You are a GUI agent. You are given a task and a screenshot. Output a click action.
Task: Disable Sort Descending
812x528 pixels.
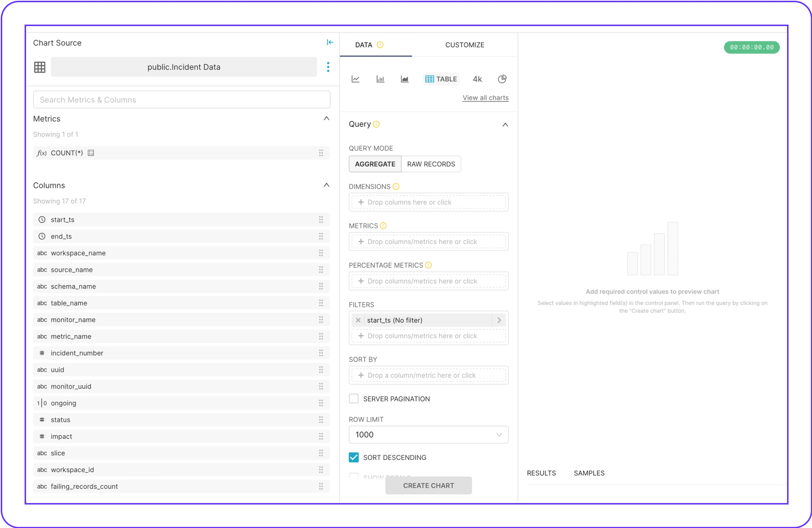click(353, 457)
